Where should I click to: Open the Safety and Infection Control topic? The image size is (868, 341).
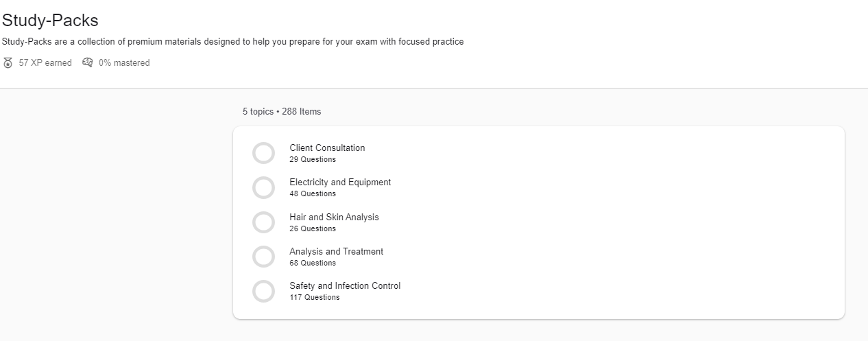[345, 285]
